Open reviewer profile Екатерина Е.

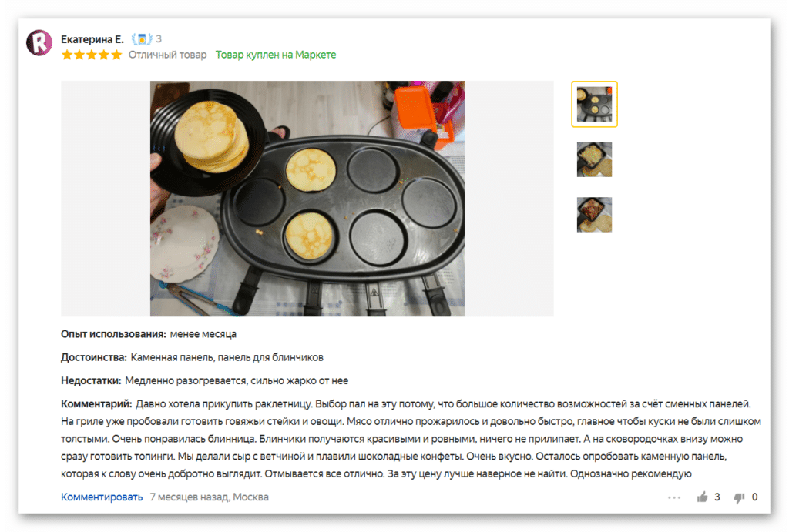[92, 39]
